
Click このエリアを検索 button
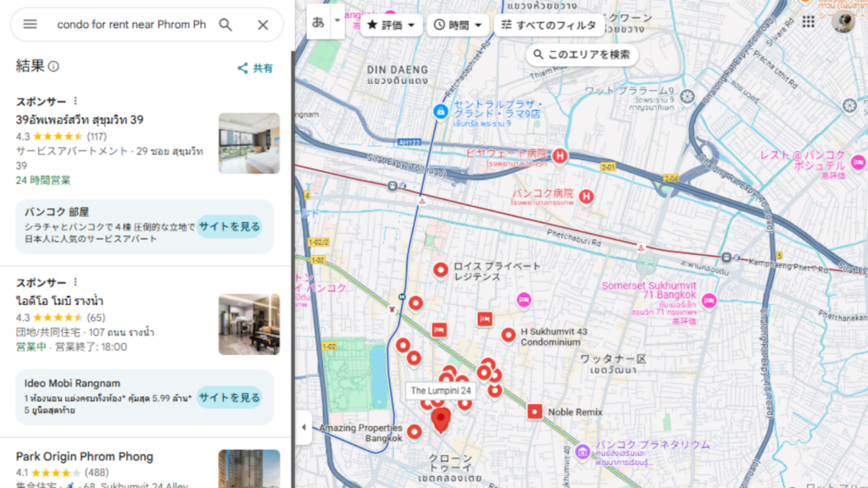[x=581, y=54]
